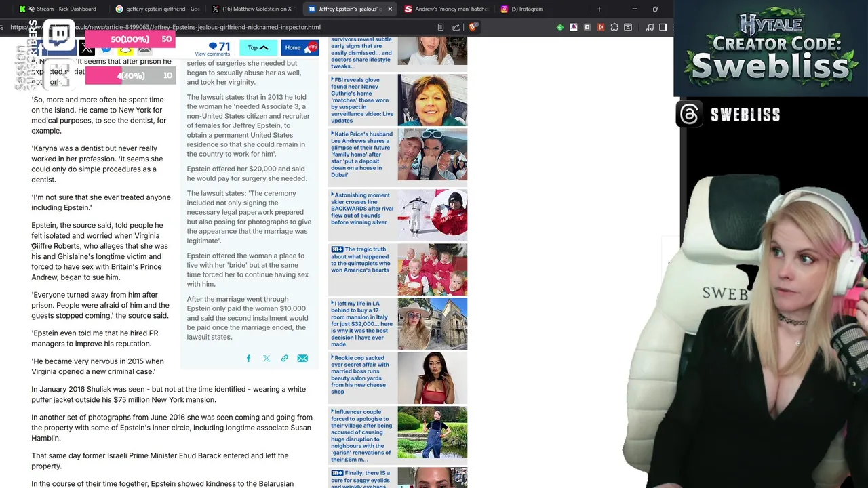868x488 pixels.
Task: Open View comments link
Action: click(212, 54)
